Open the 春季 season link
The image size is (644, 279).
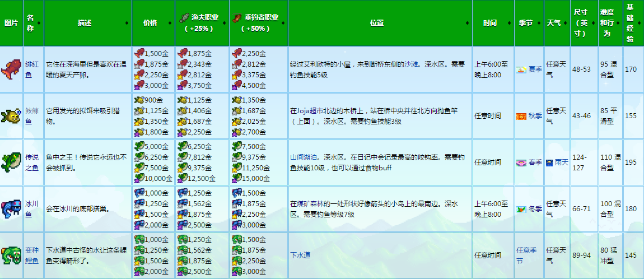coord(535,162)
